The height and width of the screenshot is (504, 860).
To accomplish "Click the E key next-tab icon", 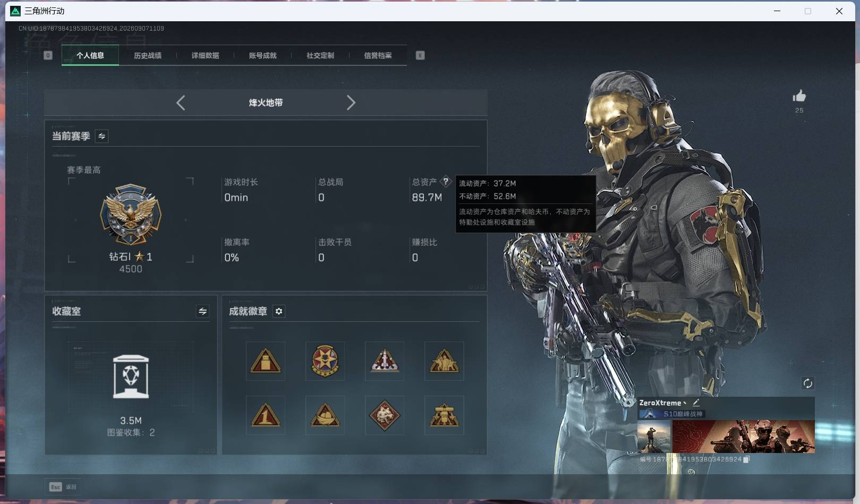I will (x=420, y=55).
